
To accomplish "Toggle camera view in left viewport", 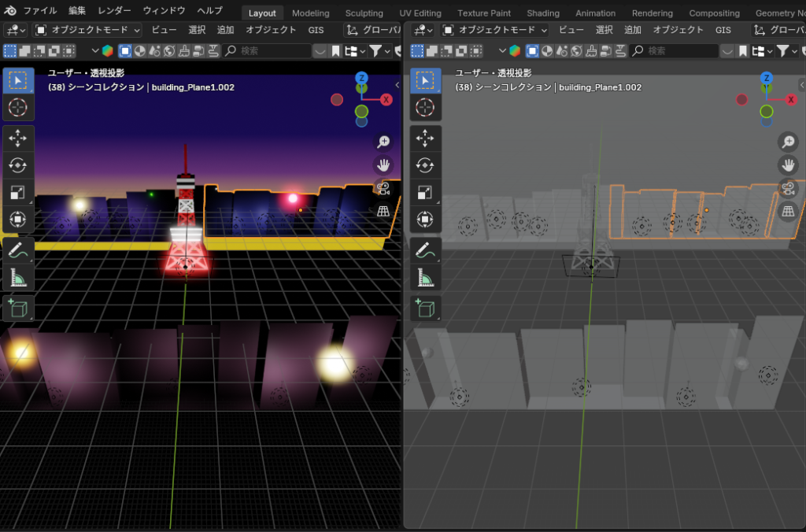I will 383,188.
